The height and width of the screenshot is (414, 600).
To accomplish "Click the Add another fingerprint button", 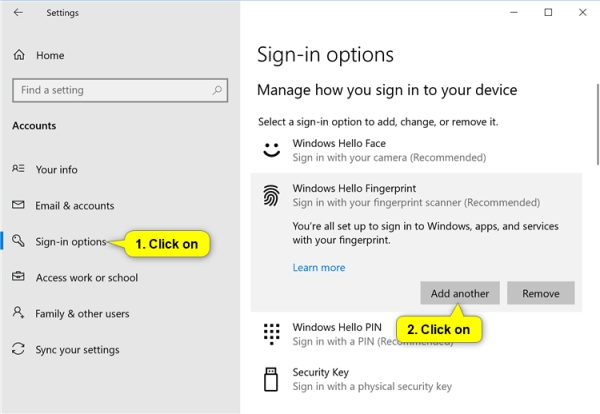I will coord(460,293).
